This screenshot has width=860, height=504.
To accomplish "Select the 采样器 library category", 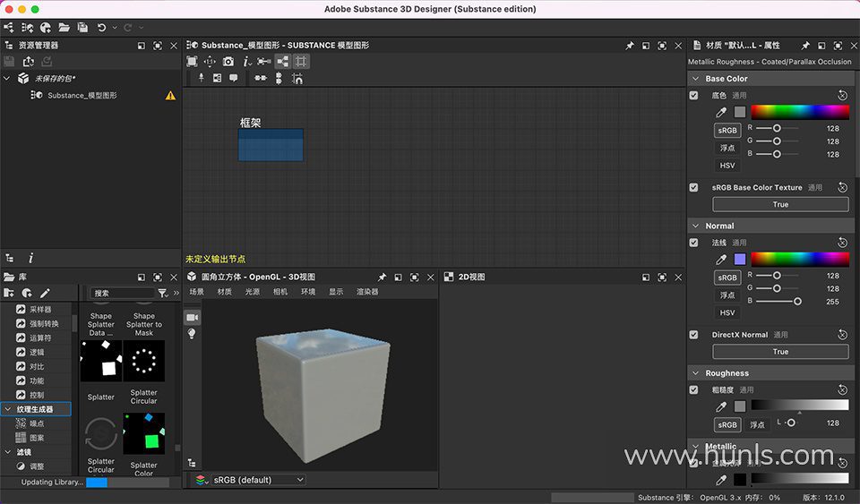I will (x=40, y=310).
